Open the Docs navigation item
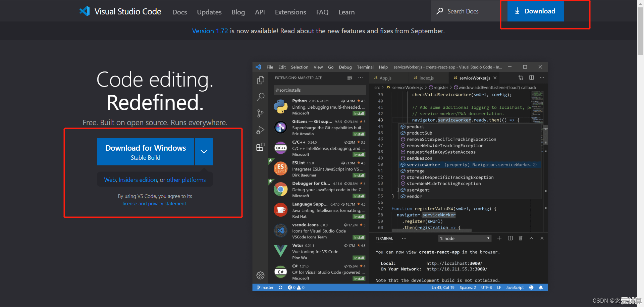 [x=179, y=12]
